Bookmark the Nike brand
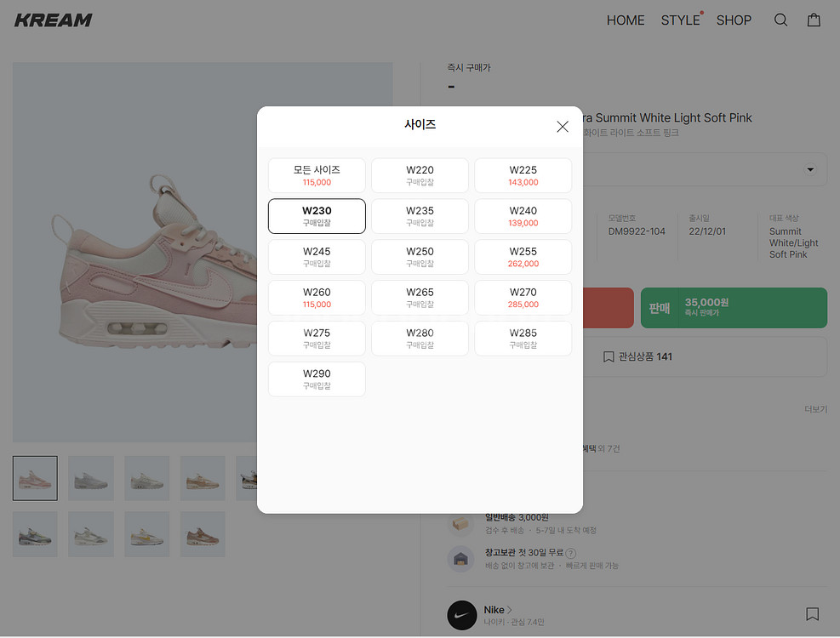This screenshot has width=840, height=638. pos(812,614)
